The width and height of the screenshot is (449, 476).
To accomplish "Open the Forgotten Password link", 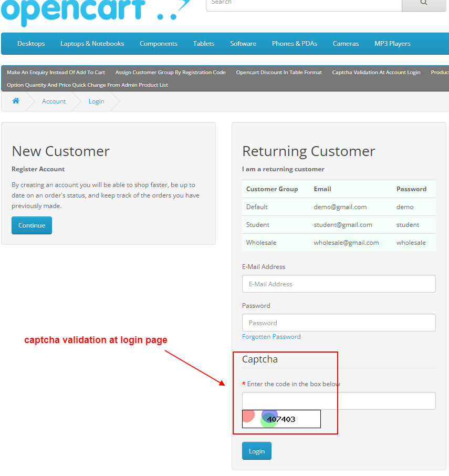I will tap(271, 336).
